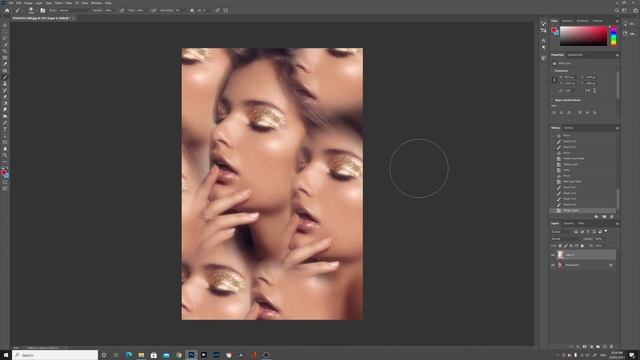Select the Crop tool
This screenshot has width=640, height=360.
(5, 51)
